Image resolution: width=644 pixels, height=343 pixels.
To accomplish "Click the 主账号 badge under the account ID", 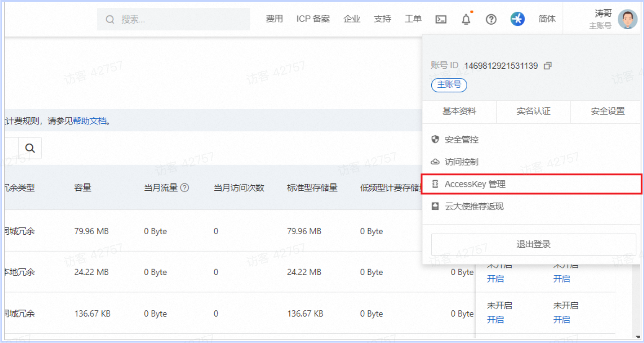I will pos(448,85).
